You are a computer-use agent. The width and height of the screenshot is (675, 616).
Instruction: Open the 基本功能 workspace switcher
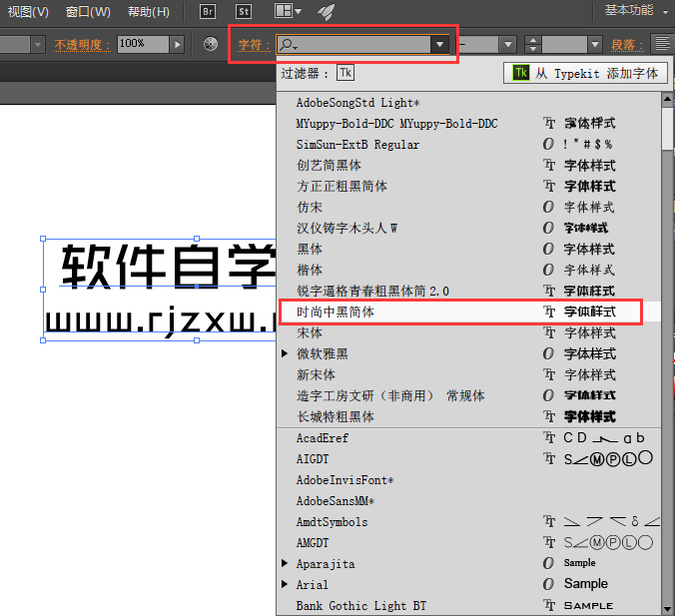(636, 10)
